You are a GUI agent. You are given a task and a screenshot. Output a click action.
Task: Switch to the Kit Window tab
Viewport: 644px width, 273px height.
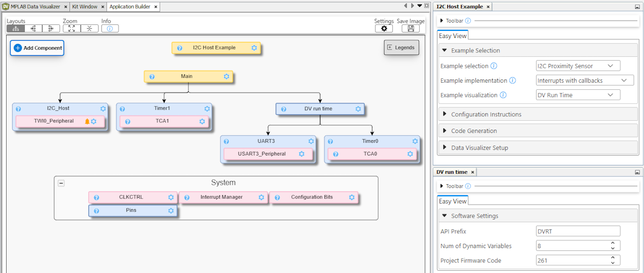click(84, 7)
